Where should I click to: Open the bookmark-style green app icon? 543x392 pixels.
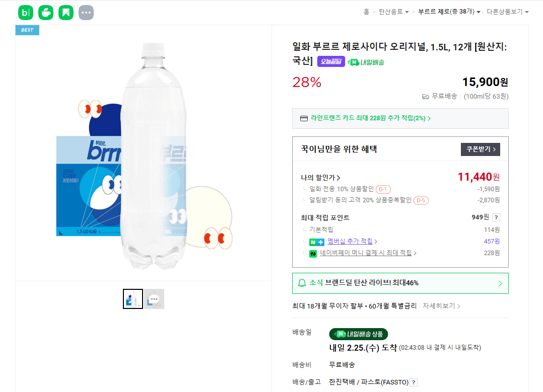click(x=66, y=12)
